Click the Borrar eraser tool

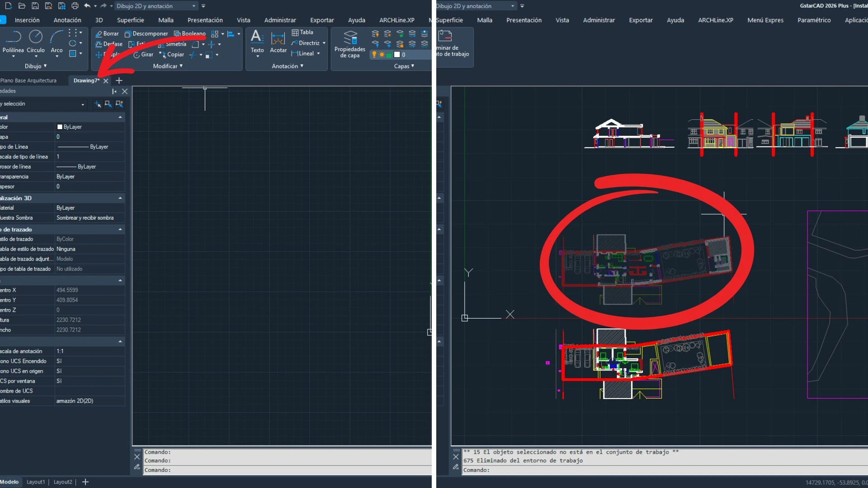pyautogui.click(x=107, y=33)
